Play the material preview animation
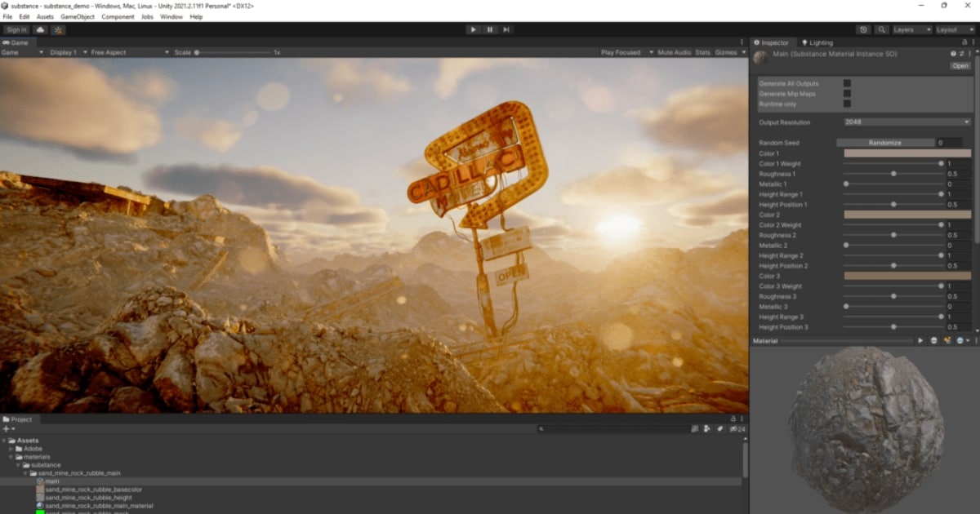This screenshot has height=514, width=980. 920,340
